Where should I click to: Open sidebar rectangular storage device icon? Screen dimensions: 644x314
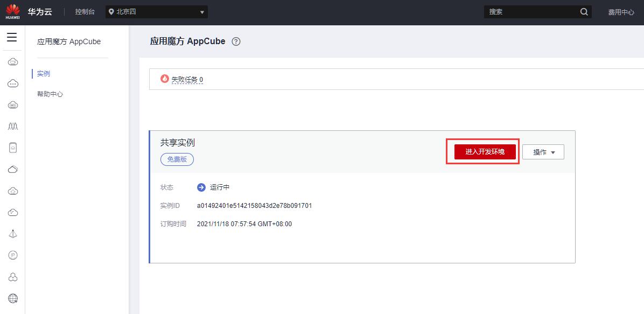(x=13, y=148)
